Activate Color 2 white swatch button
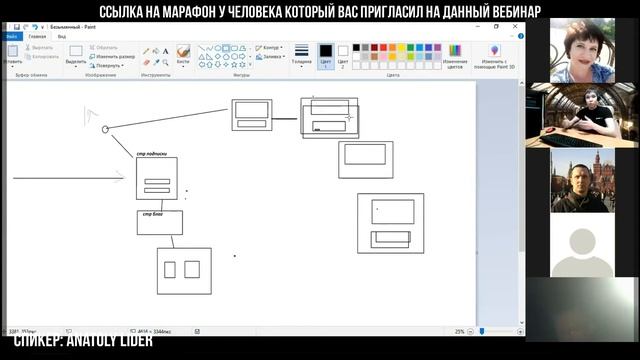This screenshot has width=640, height=360. pos(343,56)
